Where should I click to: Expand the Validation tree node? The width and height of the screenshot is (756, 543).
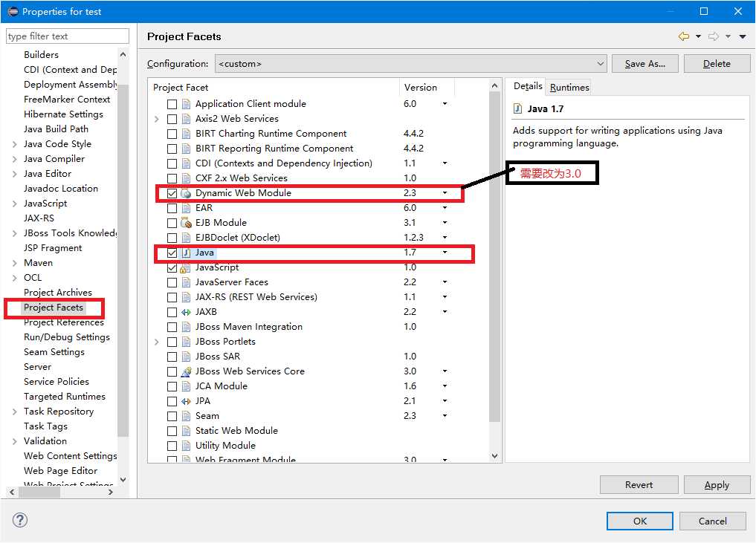point(14,441)
